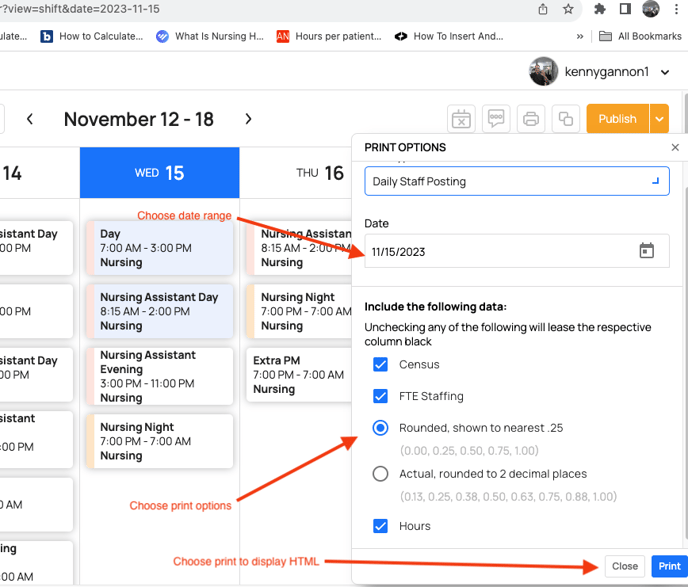The image size is (688, 587).
Task: Open Wednesday Nursing Night shift card
Action: click(x=160, y=441)
